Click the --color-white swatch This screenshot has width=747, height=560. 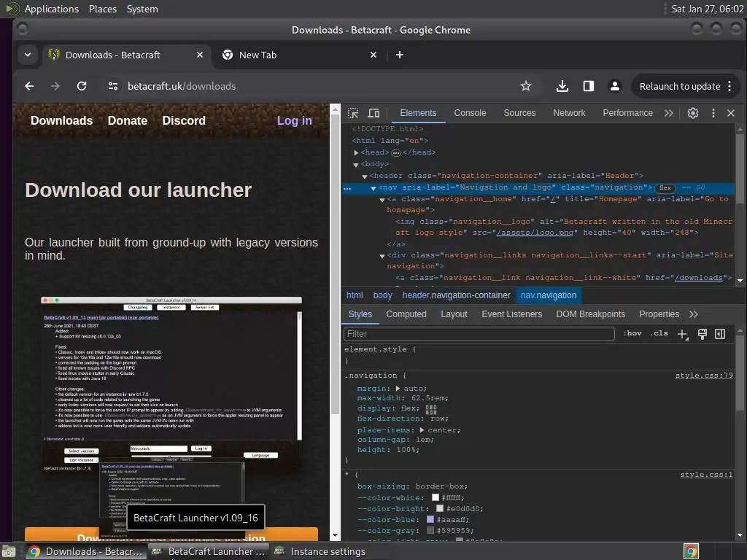tap(435, 497)
